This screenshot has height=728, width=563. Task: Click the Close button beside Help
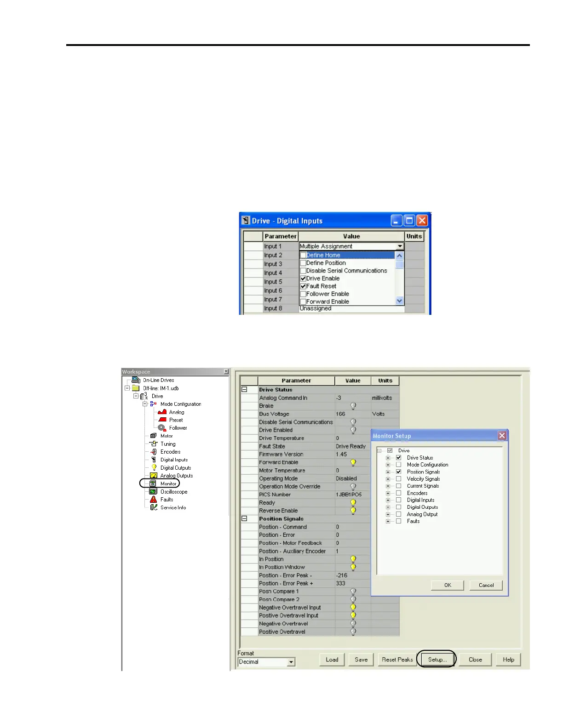475,660
